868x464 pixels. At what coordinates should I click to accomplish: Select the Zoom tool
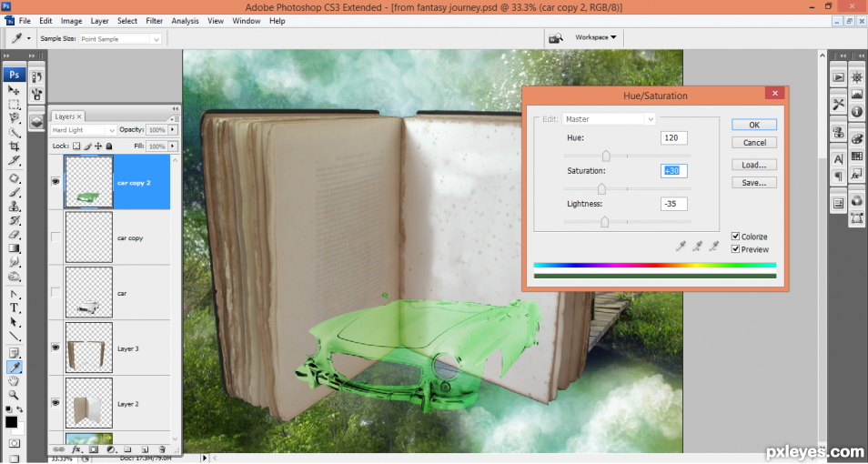[14, 395]
